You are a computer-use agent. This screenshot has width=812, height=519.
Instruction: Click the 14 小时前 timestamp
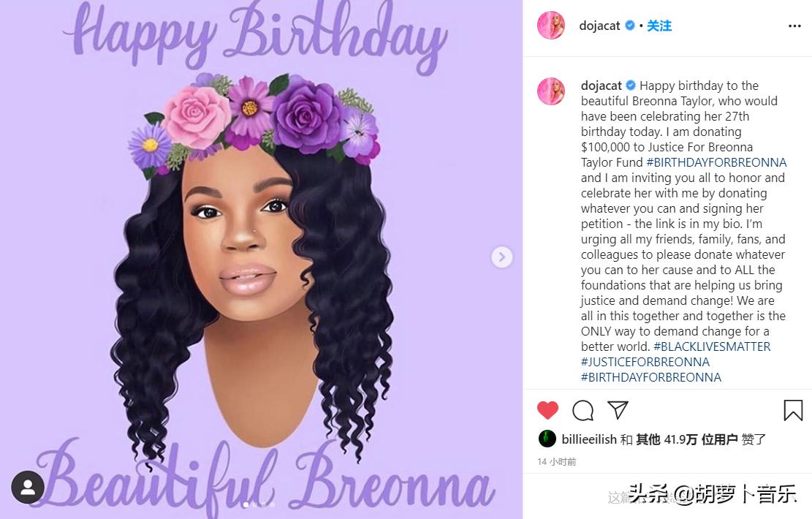[x=557, y=461]
